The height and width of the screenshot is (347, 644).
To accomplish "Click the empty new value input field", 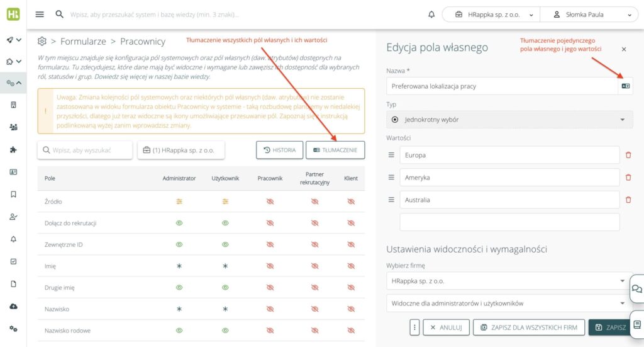I will tap(509, 222).
